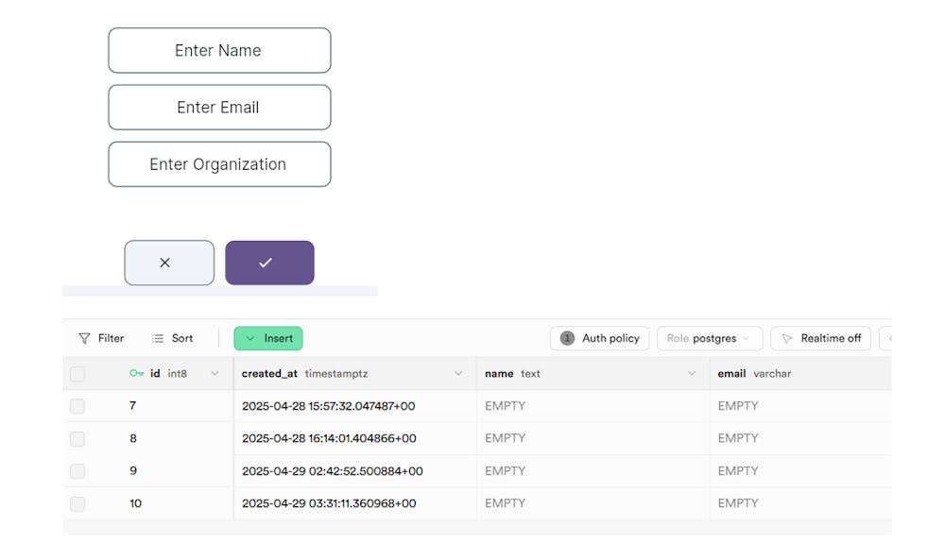The width and height of the screenshot is (945, 560).
Task: Open the Sort option
Action: pyautogui.click(x=172, y=338)
